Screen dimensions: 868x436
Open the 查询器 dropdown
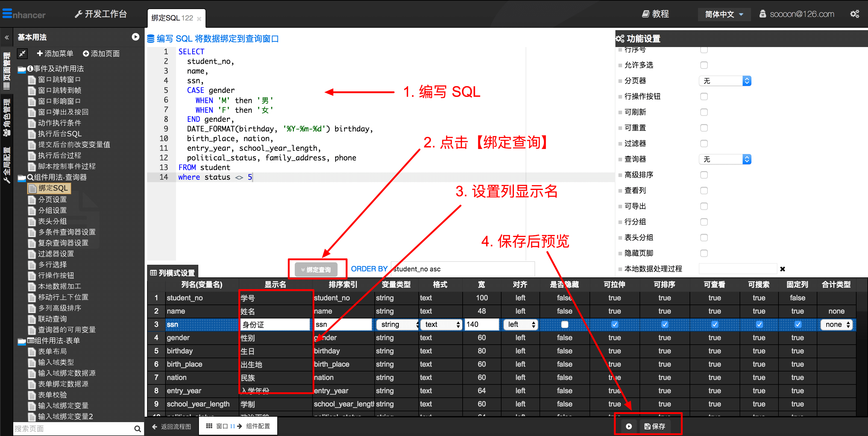point(725,159)
